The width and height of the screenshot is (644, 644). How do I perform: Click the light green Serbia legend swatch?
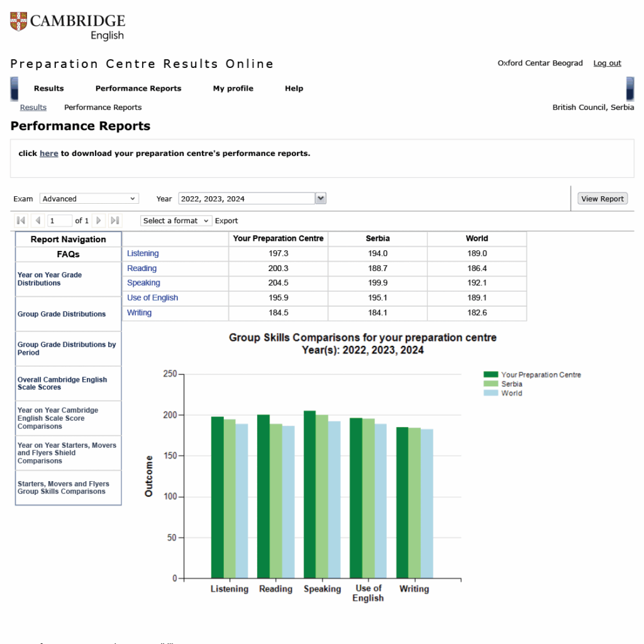point(491,384)
